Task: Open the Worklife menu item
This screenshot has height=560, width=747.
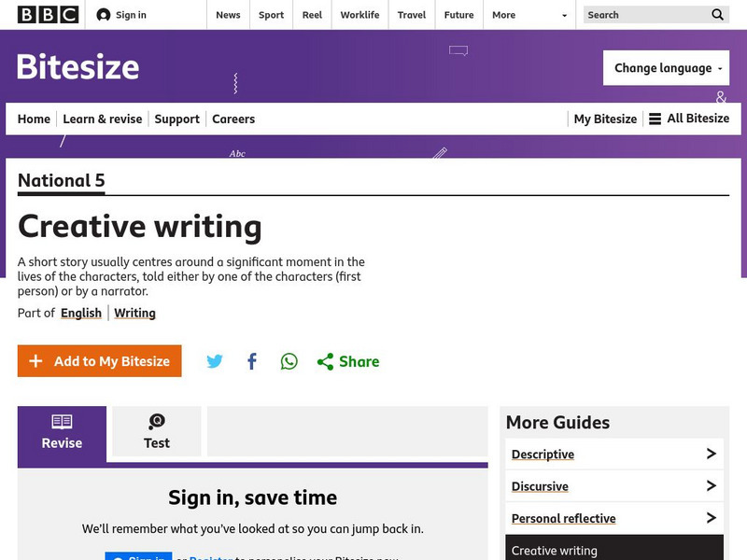Action: point(359,15)
